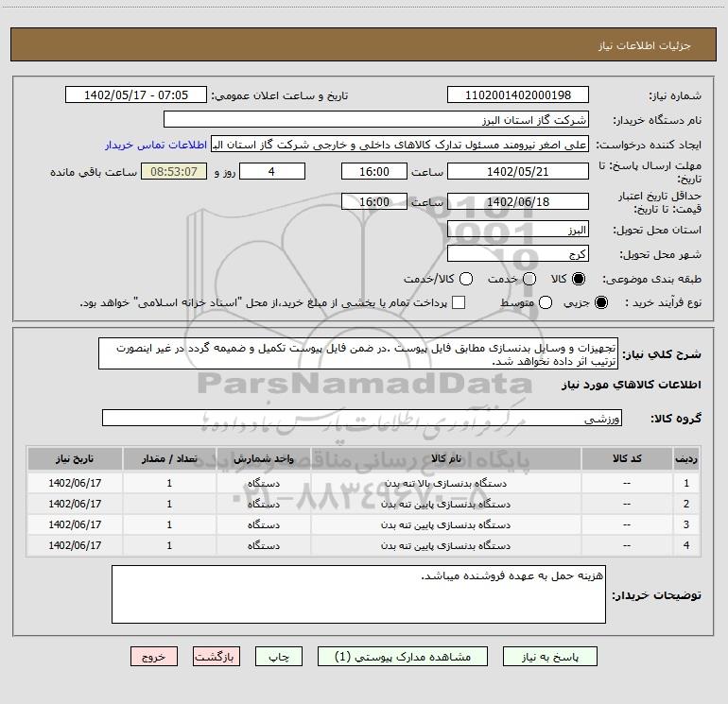
Task: Click the تعداد / مقدار column header
Action: point(169,458)
